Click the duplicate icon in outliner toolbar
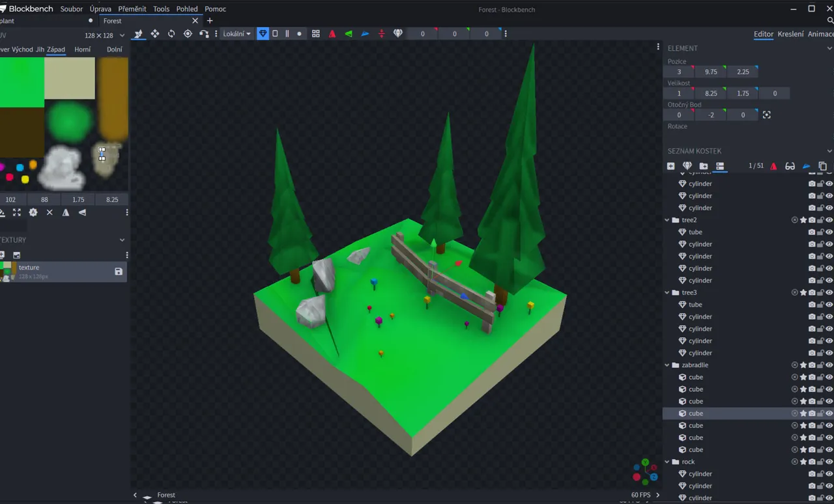 822,166
